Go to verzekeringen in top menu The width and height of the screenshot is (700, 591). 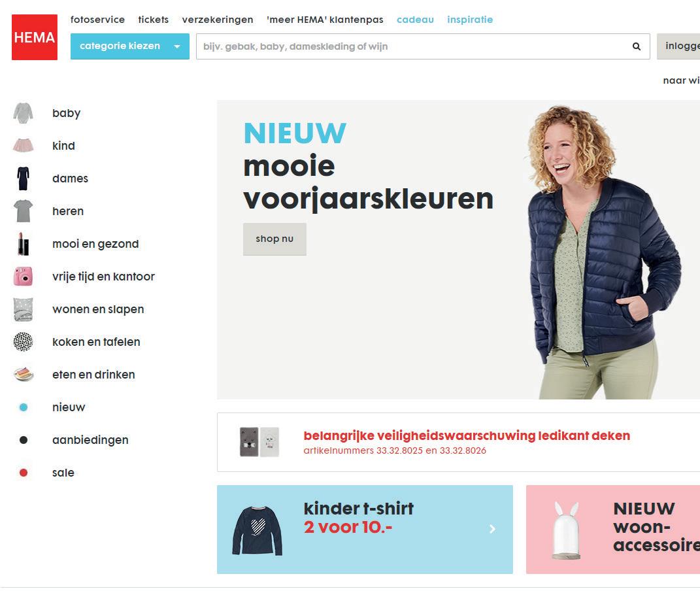click(x=218, y=20)
